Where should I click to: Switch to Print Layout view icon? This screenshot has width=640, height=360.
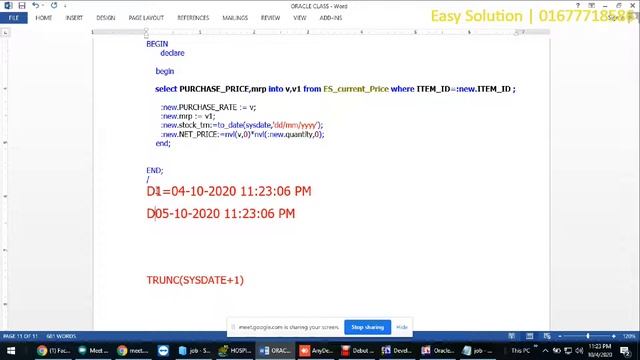[529, 336]
